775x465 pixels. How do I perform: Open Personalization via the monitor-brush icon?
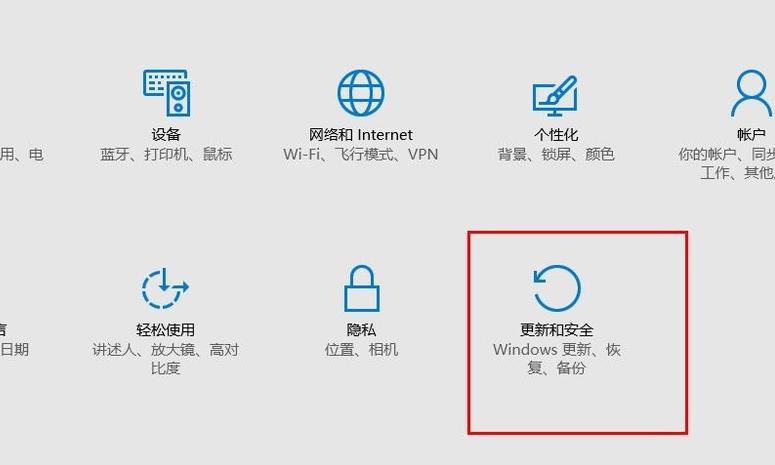coord(555,95)
